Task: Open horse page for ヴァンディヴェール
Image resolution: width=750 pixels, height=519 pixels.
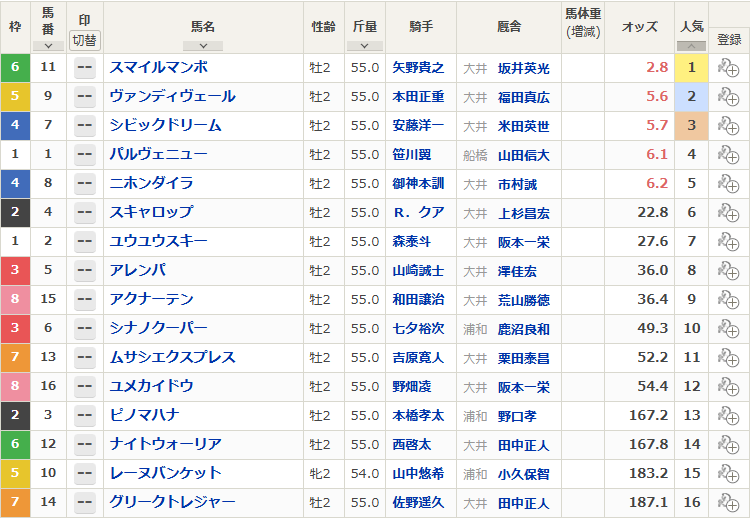Action: coord(172,97)
